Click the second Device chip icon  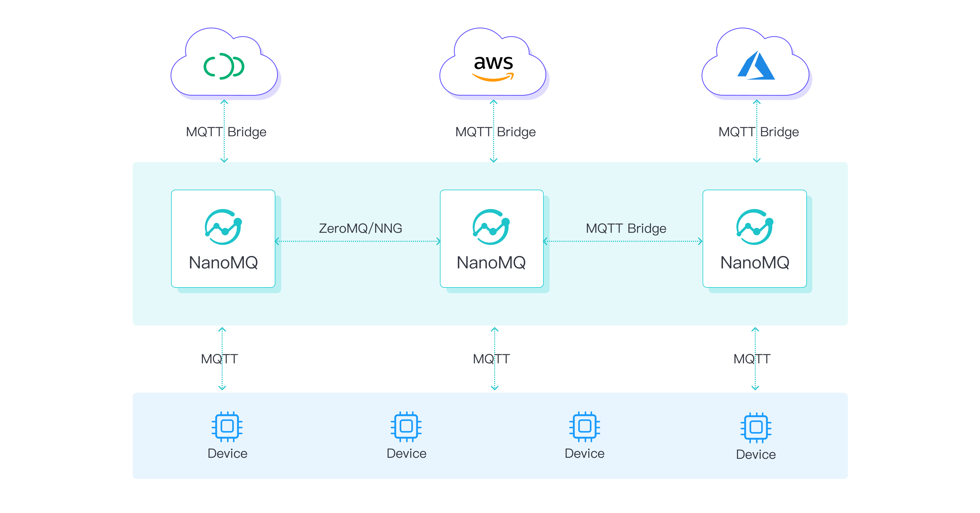pos(406,427)
